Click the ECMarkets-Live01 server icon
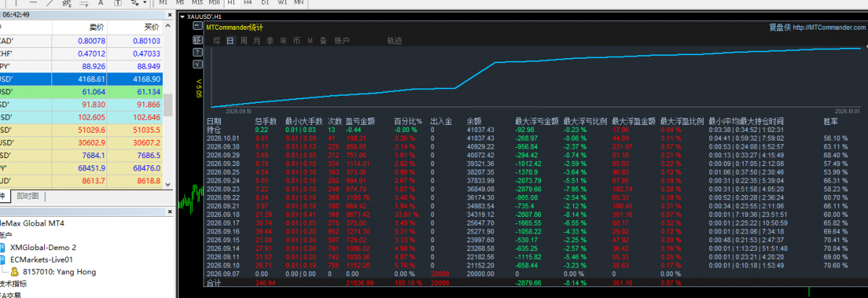868x298 pixels. click(x=2, y=260)
